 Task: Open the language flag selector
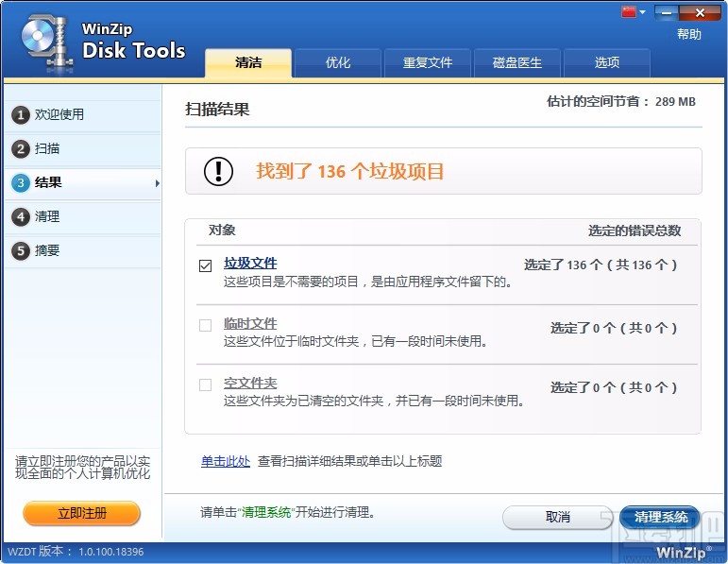click(634, 12)
